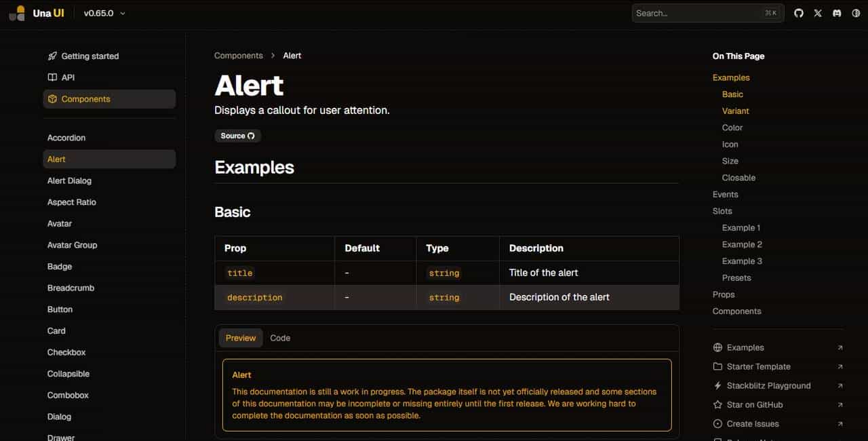Screen dimensions: 868x441
Task: Jump to Presets in On This Page
Action: tap(736, 277)
